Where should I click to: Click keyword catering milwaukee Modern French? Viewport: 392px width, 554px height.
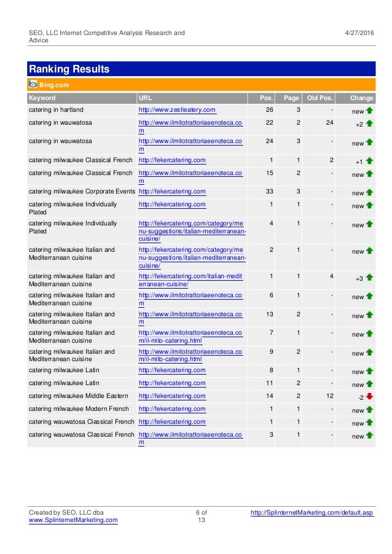coord(79,409)
